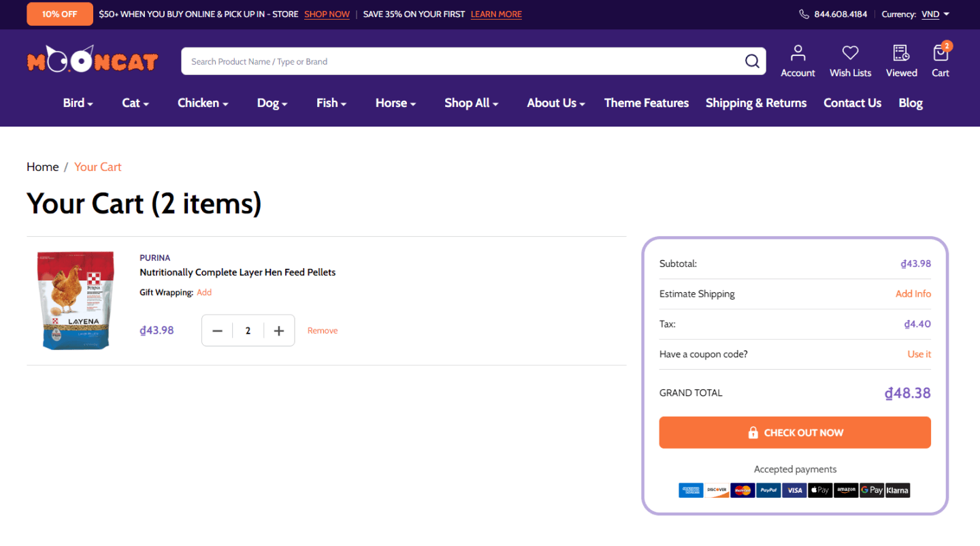Add gift wrapping to the item
The height and width of the screenshot is (546, 980).
(204, 292)
